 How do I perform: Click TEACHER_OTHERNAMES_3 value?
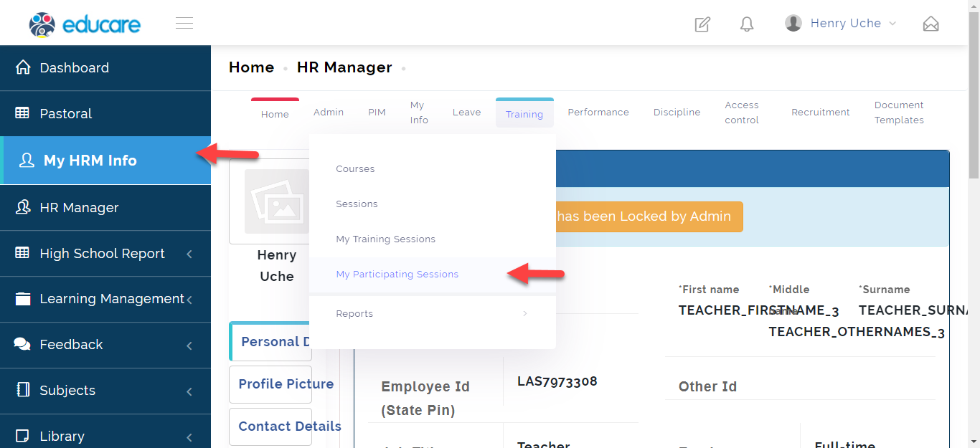click(857, 332)
